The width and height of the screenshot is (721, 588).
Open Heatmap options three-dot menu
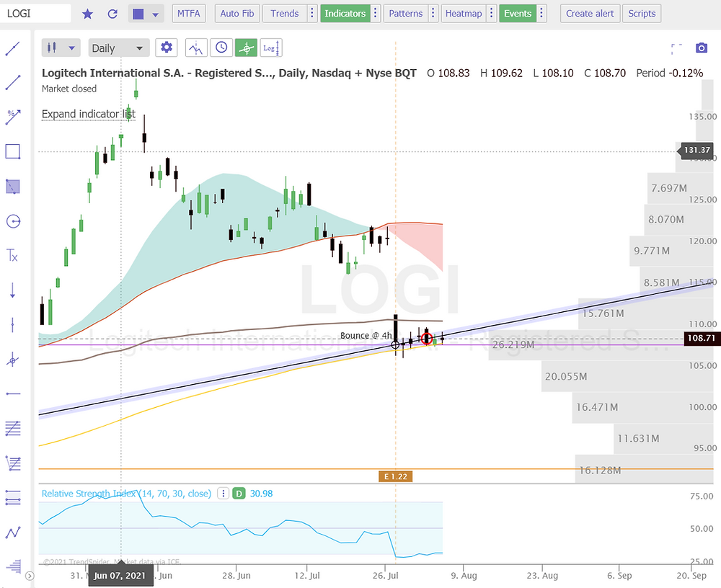[492, 14]
